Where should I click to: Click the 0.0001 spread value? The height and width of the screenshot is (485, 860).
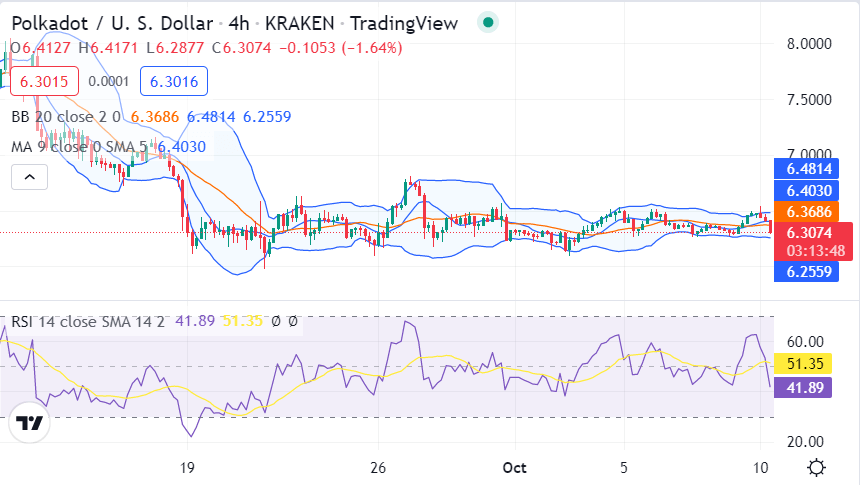109,82
